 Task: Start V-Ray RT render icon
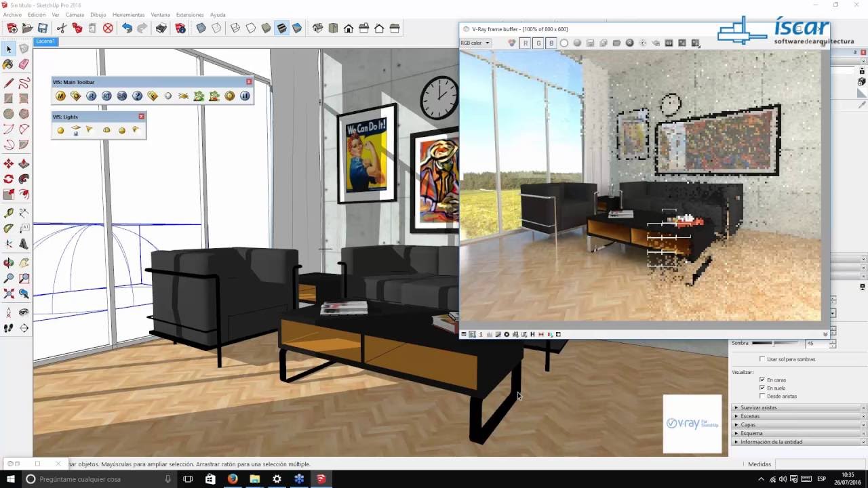point(106,96)
